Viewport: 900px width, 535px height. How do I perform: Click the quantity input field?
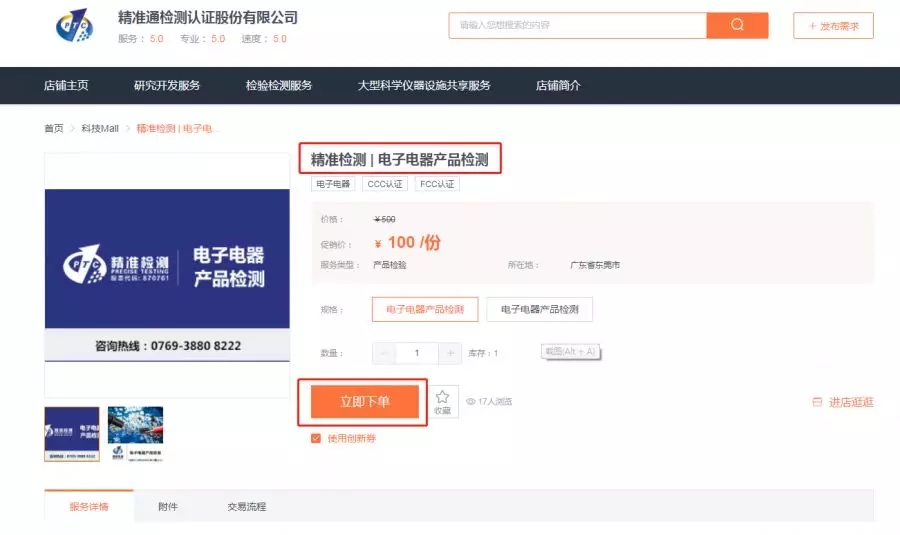coord(417,353)
